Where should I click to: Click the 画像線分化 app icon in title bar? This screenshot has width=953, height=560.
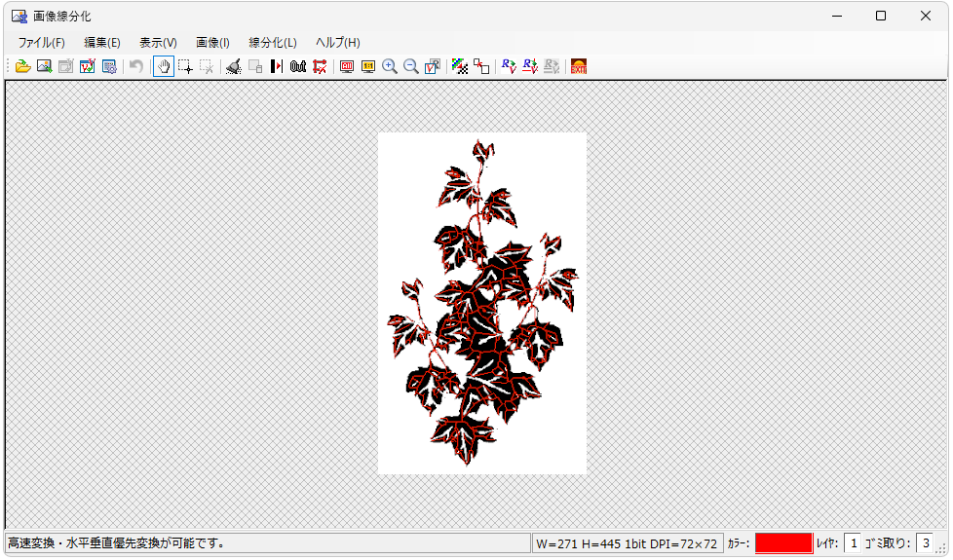(x=19, y=17)
